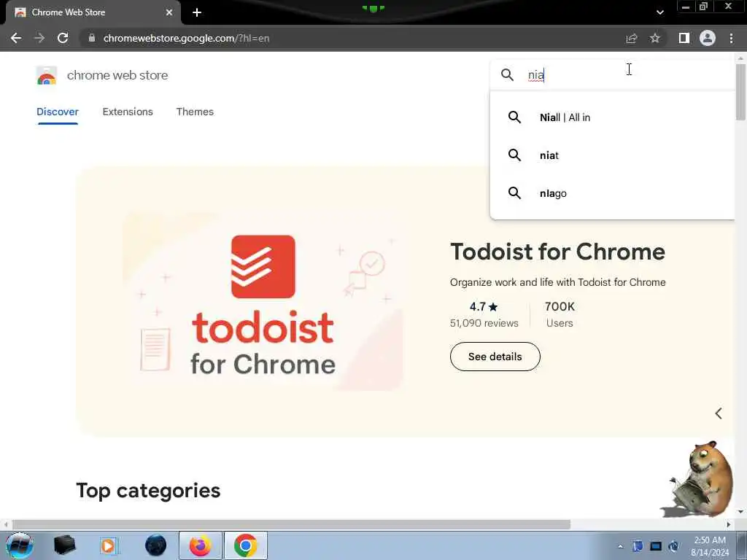Screen dimensions: 747x560
Task: Open Chrome's three-dot menu
Action: pyautogui.click(x=731, y=38)
